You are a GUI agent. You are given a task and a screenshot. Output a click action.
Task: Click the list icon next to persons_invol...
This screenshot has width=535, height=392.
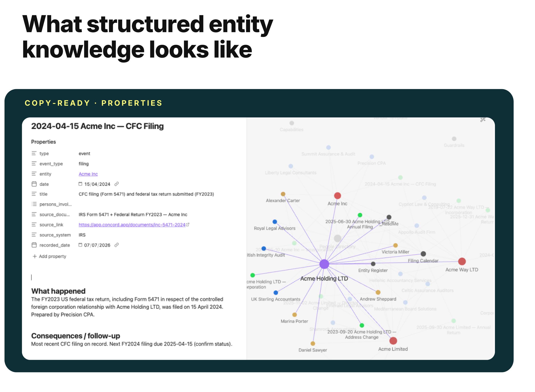click(34, 204)
